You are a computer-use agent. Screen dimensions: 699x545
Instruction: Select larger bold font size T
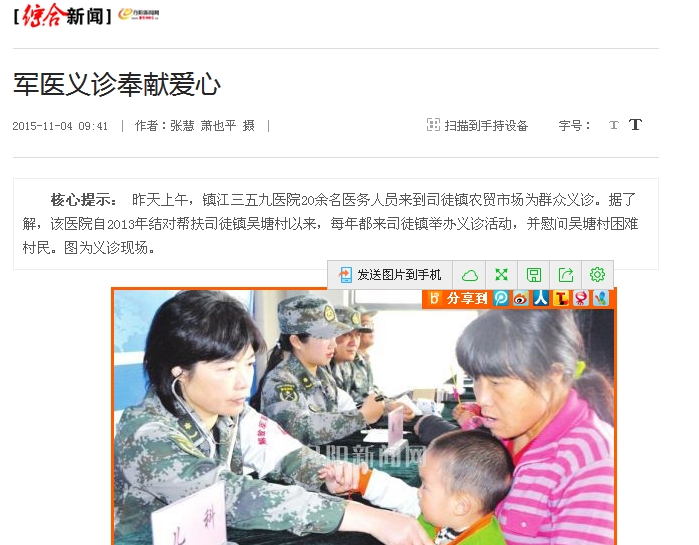coord(635,124)
